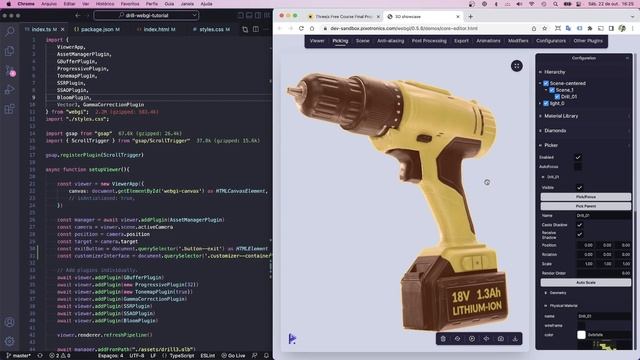Click the Pick/Focus button
Screen dimensions: 640x360
[x=586, y=197]
